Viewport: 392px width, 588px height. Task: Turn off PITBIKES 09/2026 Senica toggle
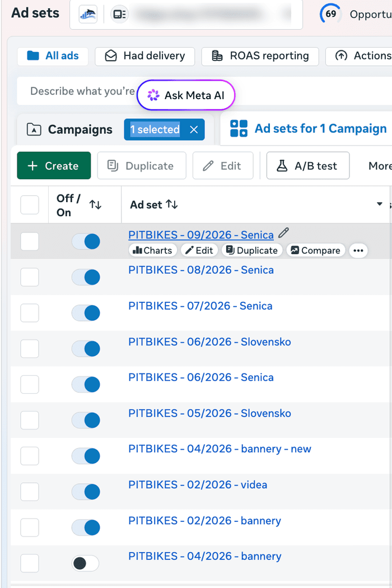point(86,241)
